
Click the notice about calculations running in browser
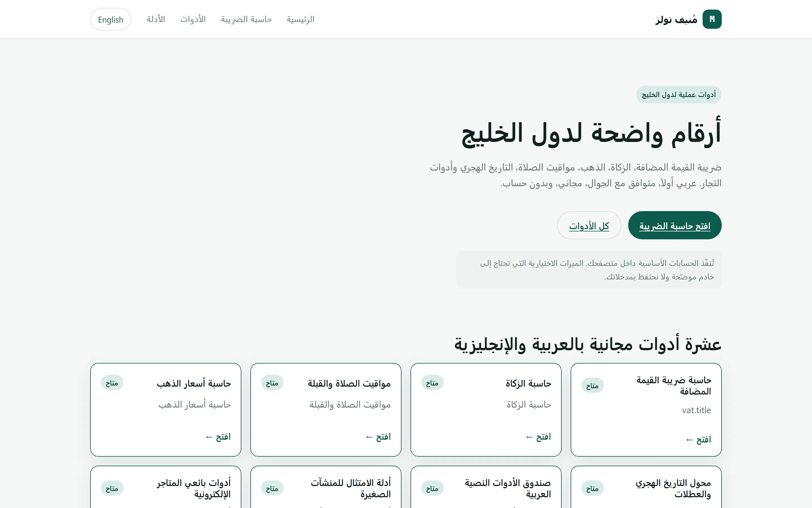pyautogui.click(x=589, y=270)
